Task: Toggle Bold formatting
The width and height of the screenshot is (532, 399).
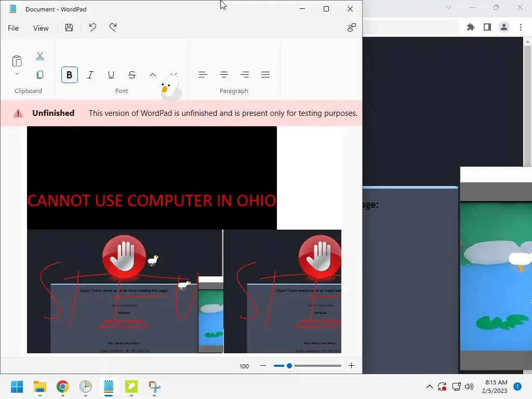Action: (70, 75)
